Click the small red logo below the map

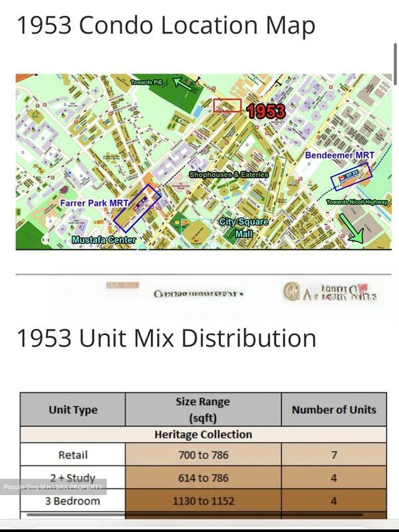pos(122,285)
